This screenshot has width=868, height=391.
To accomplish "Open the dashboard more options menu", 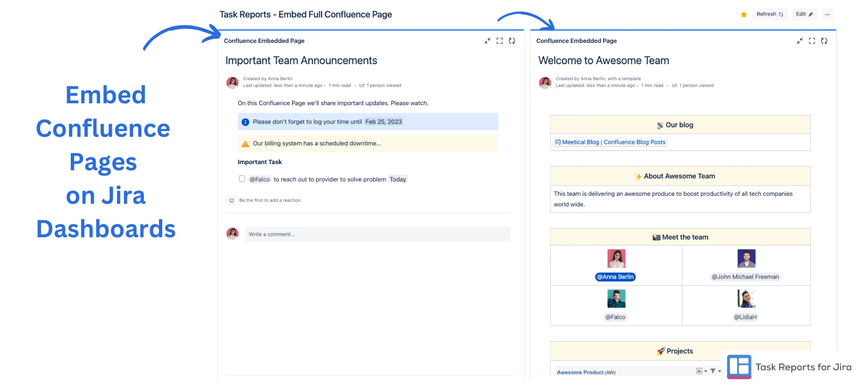I will pos(827,14).
